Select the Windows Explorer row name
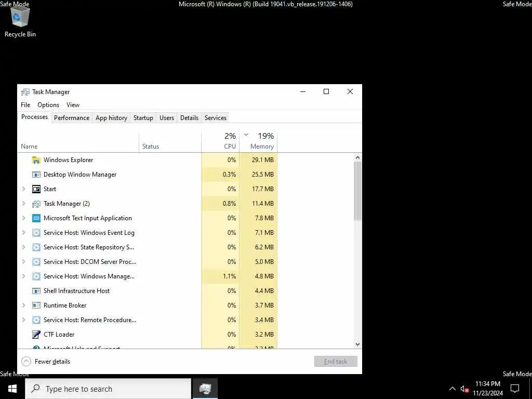The height and width of the screenshot is (399, 532). (68, 160)
